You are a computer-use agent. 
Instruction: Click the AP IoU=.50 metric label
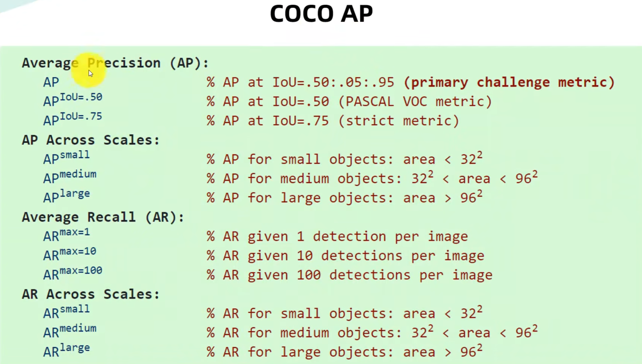click(73, 99)
